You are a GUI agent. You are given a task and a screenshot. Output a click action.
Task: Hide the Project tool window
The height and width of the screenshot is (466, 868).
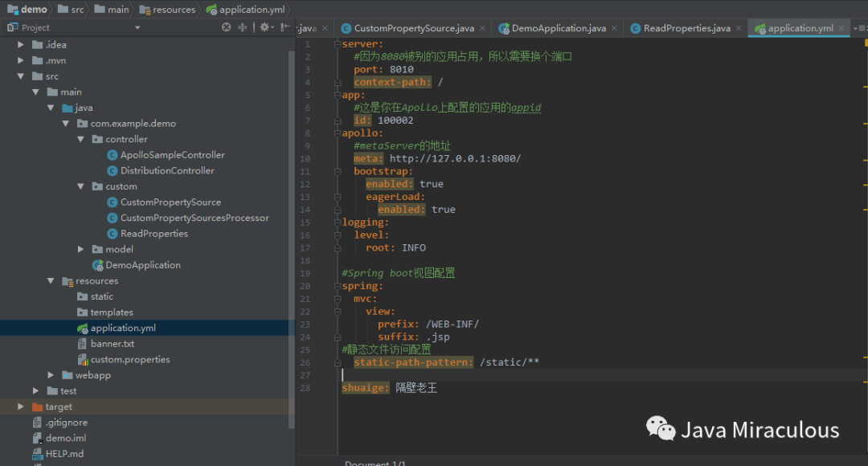click(x=285, y=27)
